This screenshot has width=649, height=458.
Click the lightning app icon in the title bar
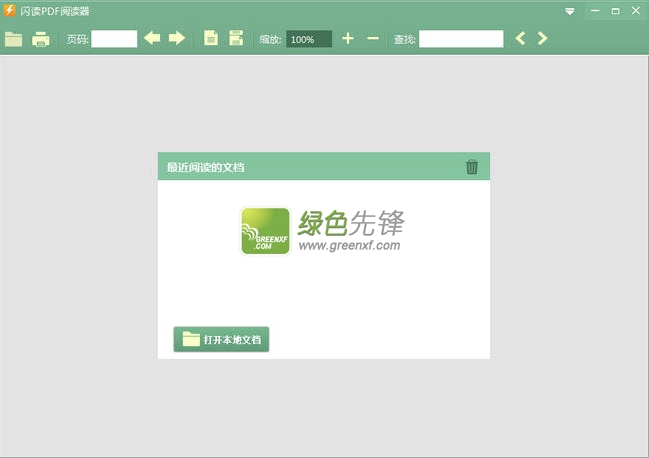click(9, 10)
